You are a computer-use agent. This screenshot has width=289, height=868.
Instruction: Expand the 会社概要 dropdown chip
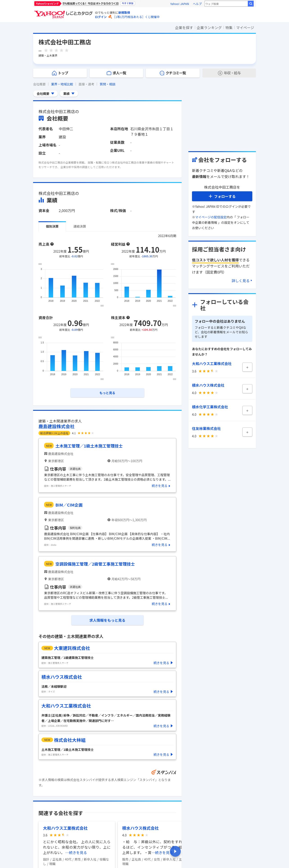45,94
